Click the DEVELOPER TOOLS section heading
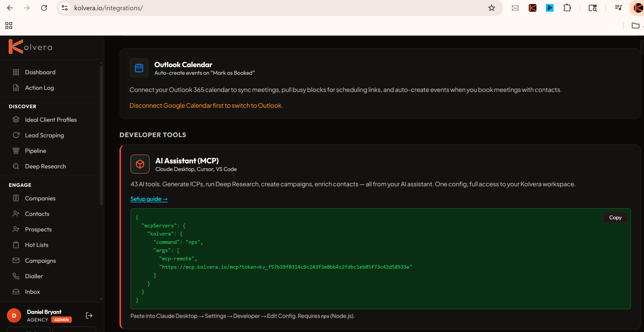Image resolution: width=644 pixels, height=332 pixels. [153, 135]
